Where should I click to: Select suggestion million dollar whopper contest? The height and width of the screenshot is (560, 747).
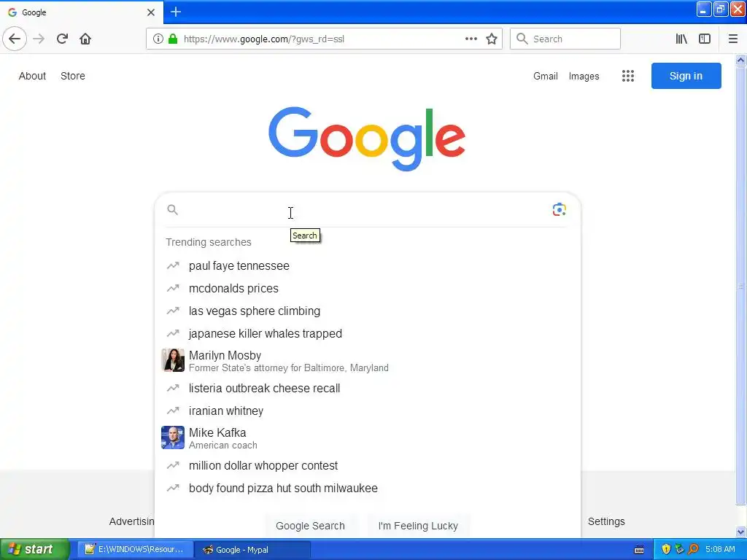[x=368, y=465]
